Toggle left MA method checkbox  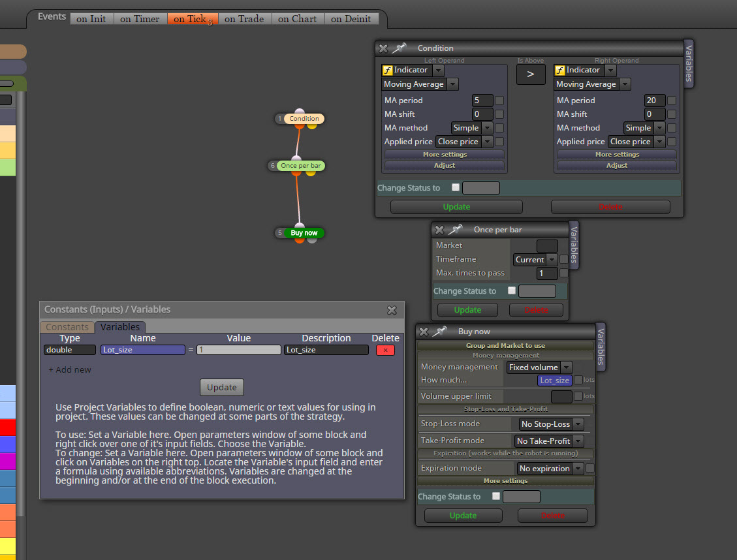(499, 128)
